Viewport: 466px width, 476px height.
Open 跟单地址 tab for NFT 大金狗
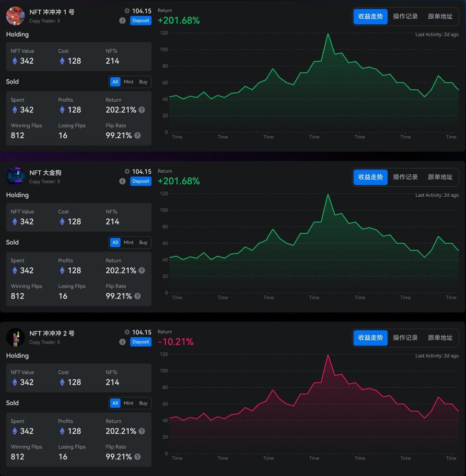tap(440, 177)
